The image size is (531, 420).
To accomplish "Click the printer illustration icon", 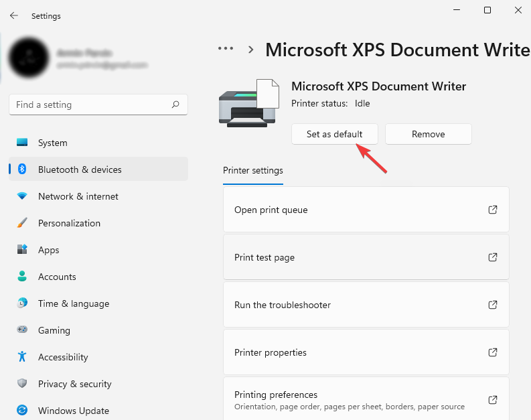I will pos(249,103).
